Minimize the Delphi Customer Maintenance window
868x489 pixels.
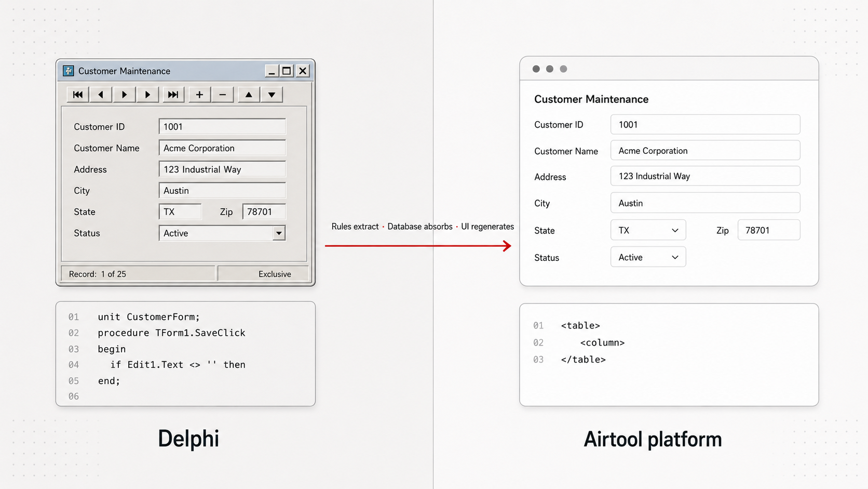click(272, 71)
